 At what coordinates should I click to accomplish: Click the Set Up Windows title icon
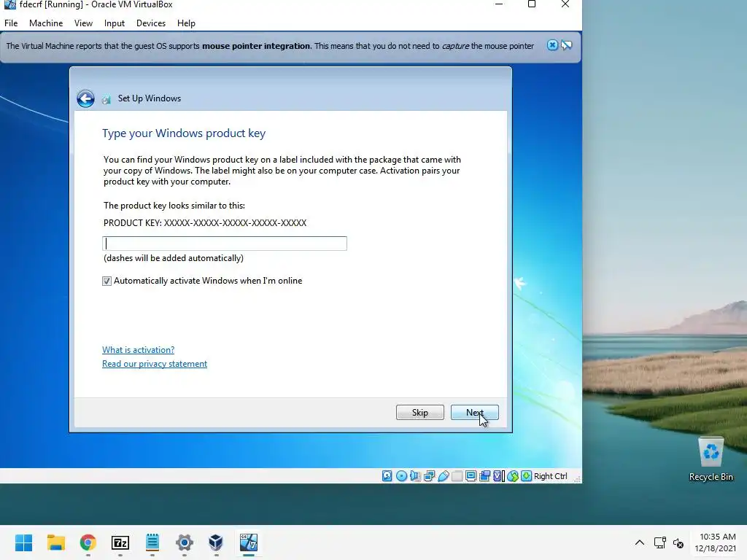[x=107, y=99]
